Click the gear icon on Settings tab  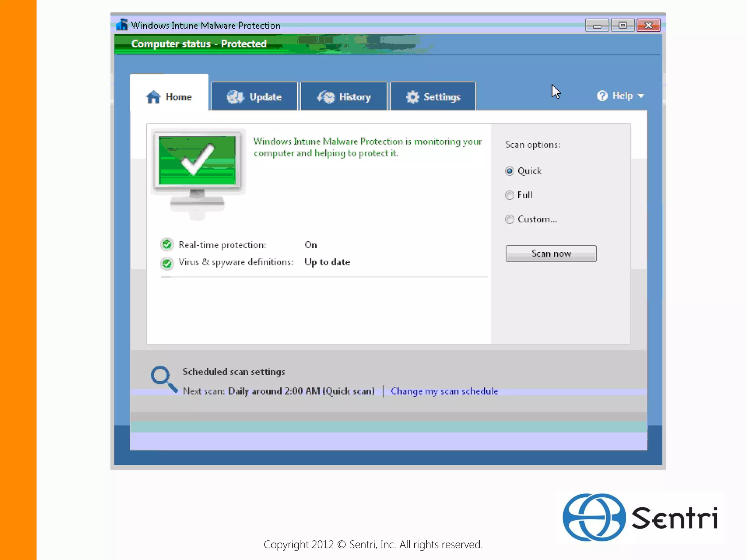413,97
